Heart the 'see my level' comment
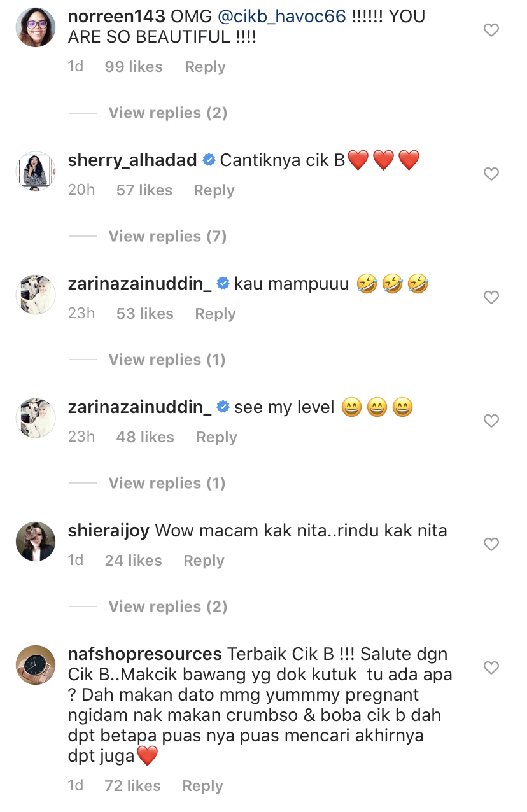 [491, 421]
